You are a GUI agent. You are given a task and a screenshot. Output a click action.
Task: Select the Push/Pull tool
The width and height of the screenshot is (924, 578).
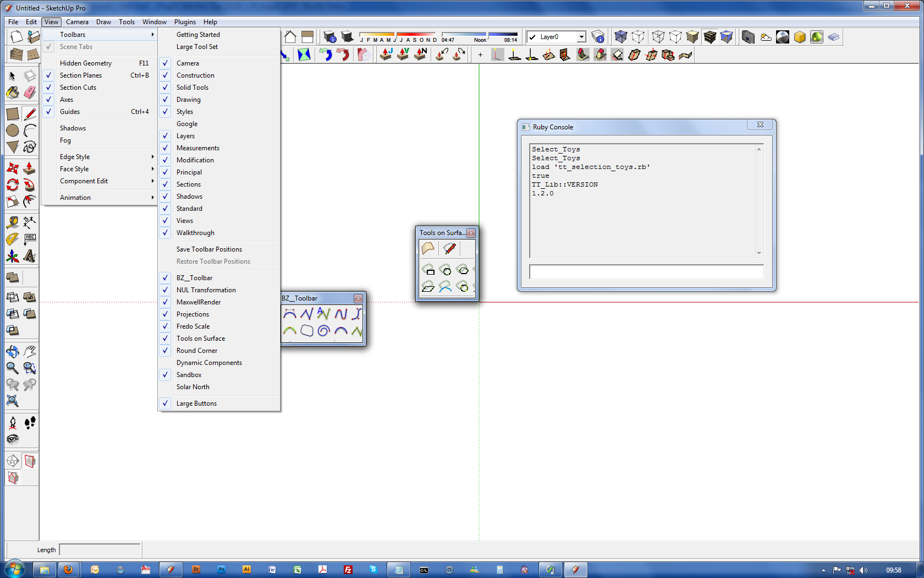[x=30, y=168]
